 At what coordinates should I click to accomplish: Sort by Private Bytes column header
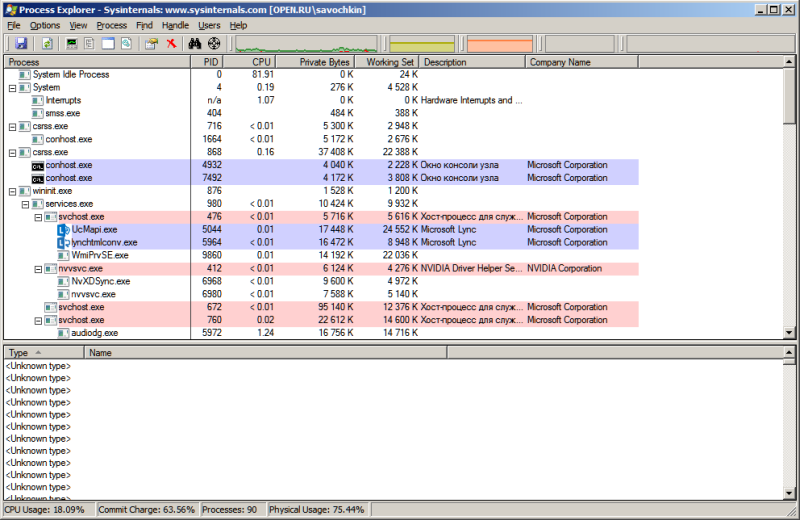[314, 62]
